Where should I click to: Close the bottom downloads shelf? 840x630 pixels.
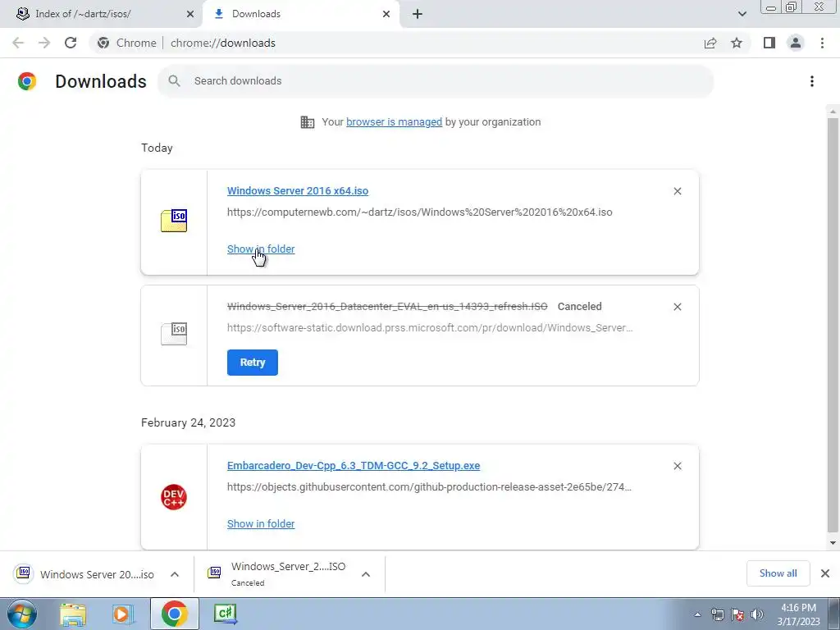point(825,573)
